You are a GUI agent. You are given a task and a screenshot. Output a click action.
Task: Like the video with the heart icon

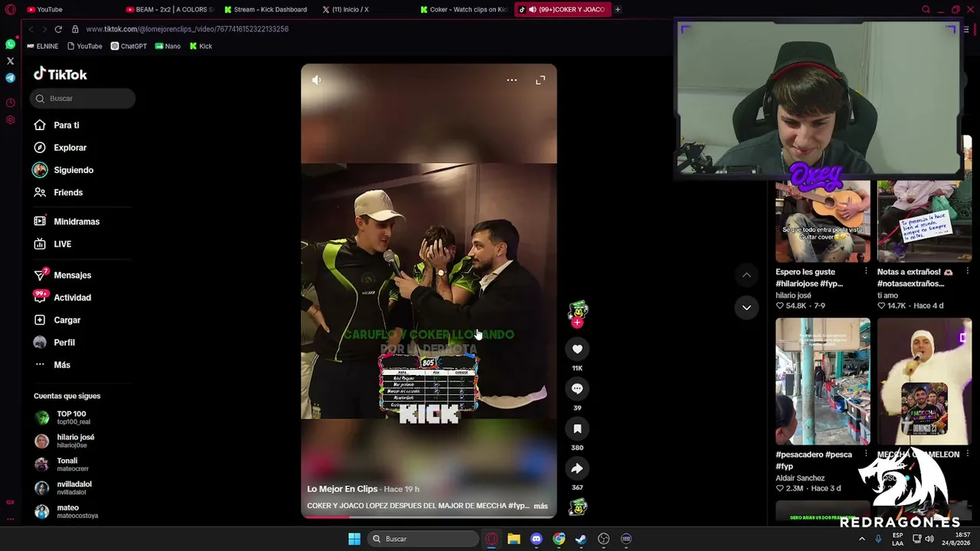(x=577, y=349)
